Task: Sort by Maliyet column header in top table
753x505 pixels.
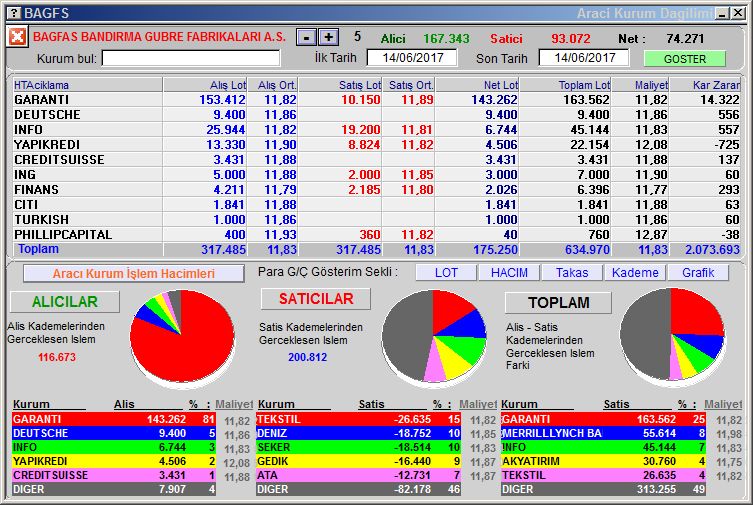Action: point(641,85)
